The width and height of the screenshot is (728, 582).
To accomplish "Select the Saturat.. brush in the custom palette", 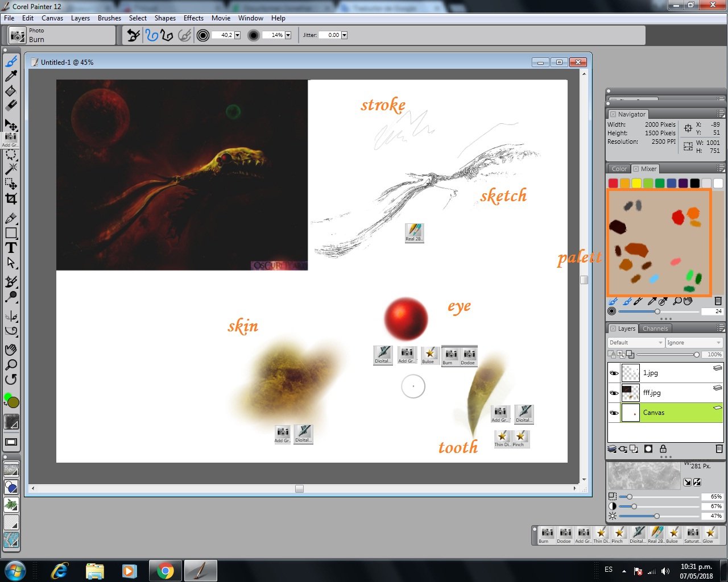I will [692, 535].
